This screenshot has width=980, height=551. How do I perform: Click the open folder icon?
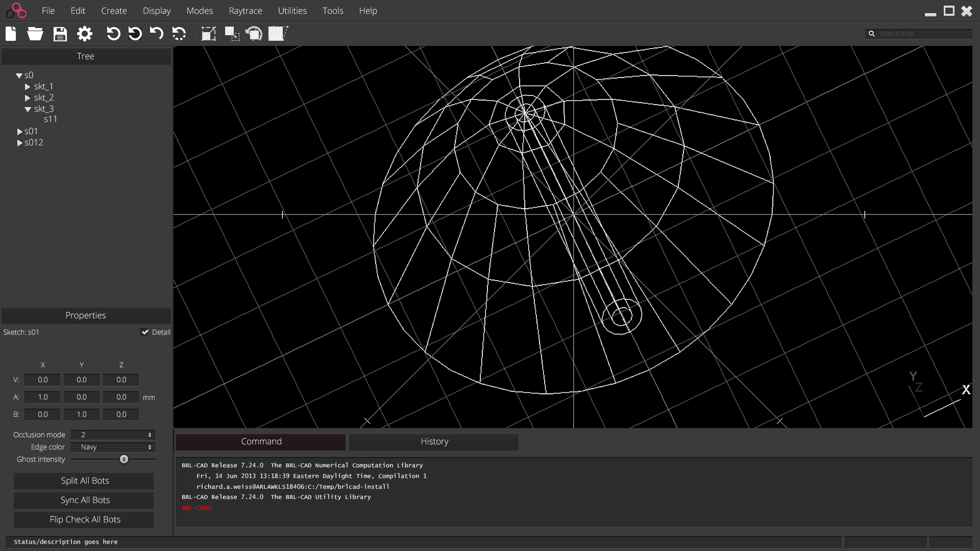pyautogui.click(x=35, y=33)
